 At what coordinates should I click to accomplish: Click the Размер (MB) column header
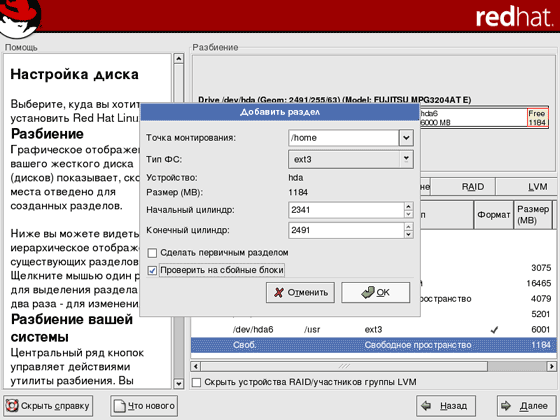[533, 215]
